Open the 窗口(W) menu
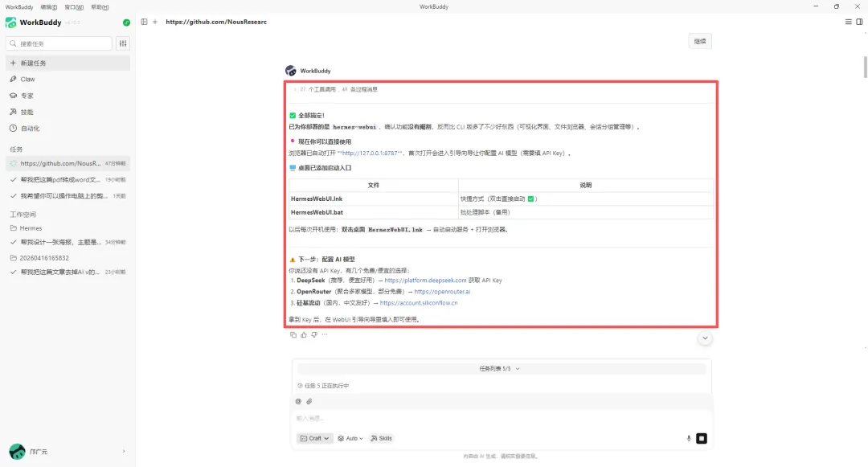 point(74,7)
